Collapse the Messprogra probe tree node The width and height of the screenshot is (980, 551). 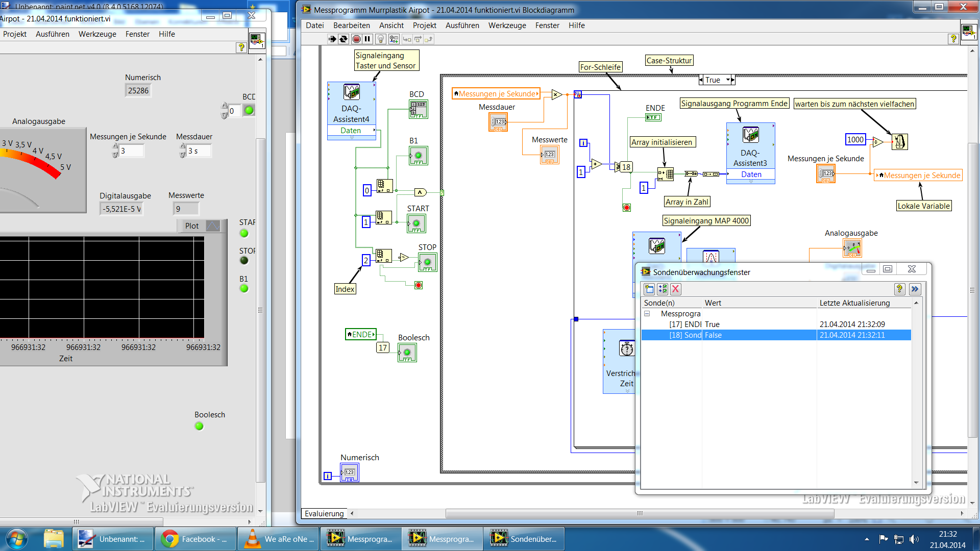647,314
